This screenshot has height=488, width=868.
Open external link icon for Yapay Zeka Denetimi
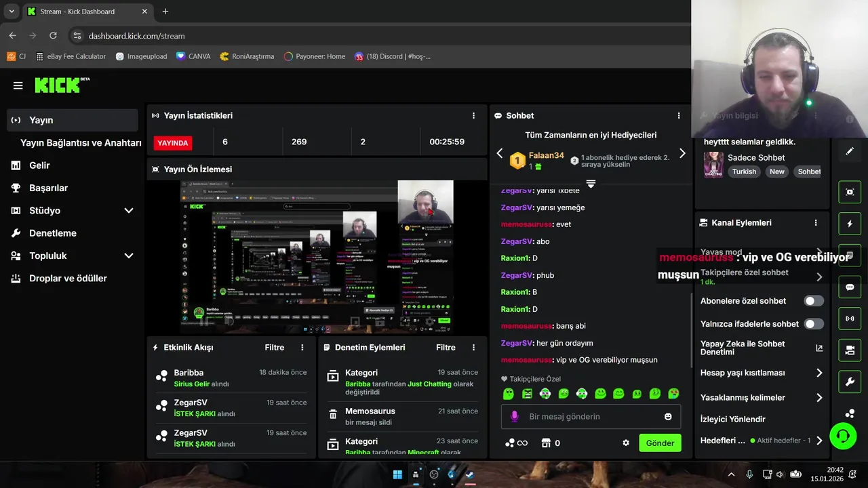click(819, 348)
